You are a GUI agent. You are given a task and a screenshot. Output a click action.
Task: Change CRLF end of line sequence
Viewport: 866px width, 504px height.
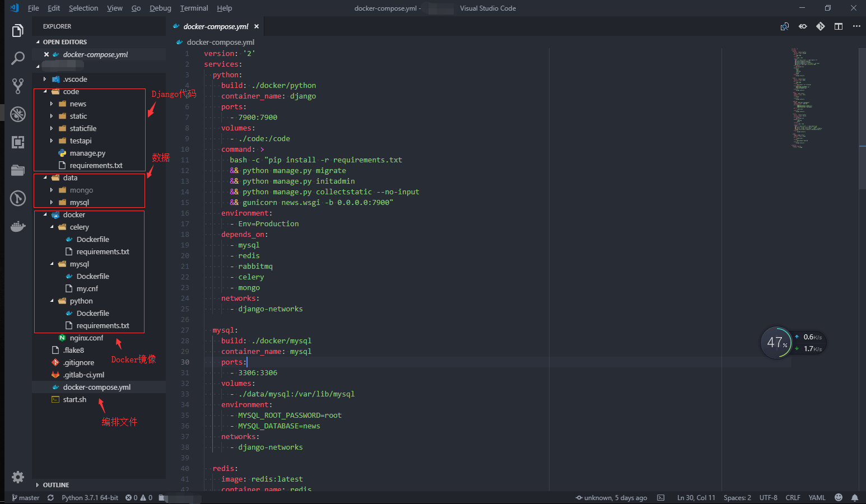[x=793, y=498]
